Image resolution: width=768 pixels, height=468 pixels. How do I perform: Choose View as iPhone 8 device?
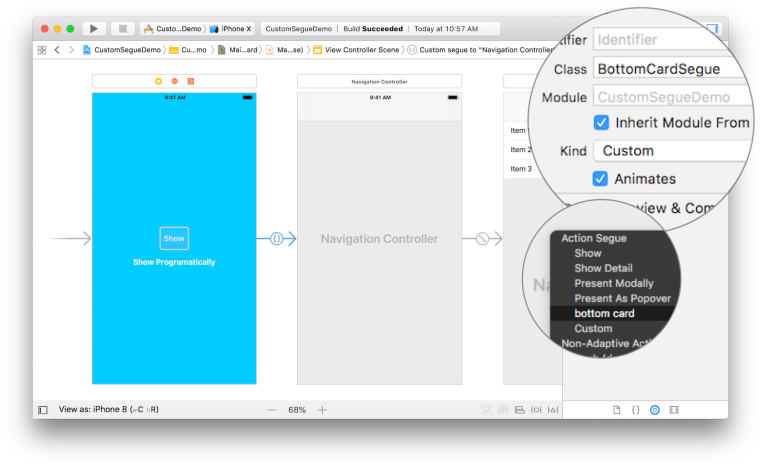pos(109,409)
